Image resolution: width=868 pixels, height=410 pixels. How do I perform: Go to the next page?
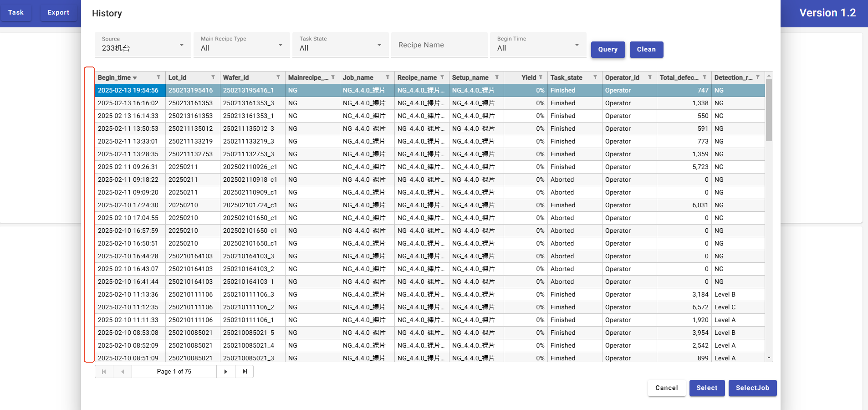tap(226, 372)
